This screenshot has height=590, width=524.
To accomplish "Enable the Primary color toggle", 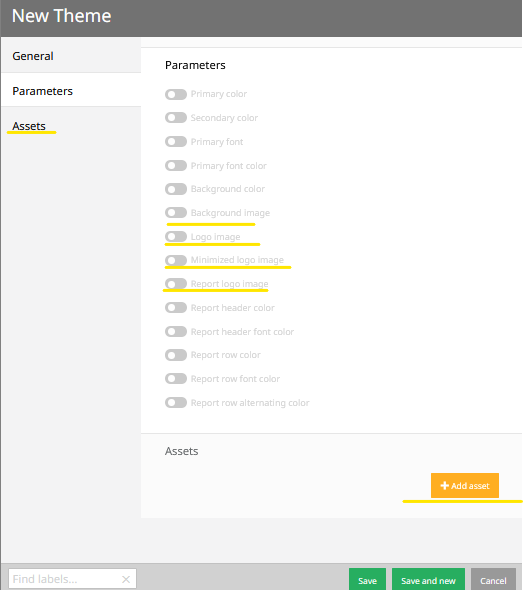I will [176, 94].
